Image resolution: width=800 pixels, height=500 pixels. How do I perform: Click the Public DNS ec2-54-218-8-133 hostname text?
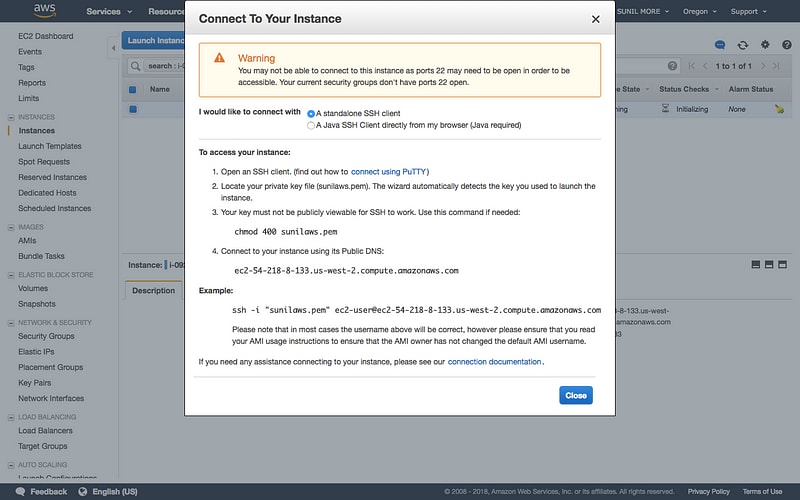346,271
